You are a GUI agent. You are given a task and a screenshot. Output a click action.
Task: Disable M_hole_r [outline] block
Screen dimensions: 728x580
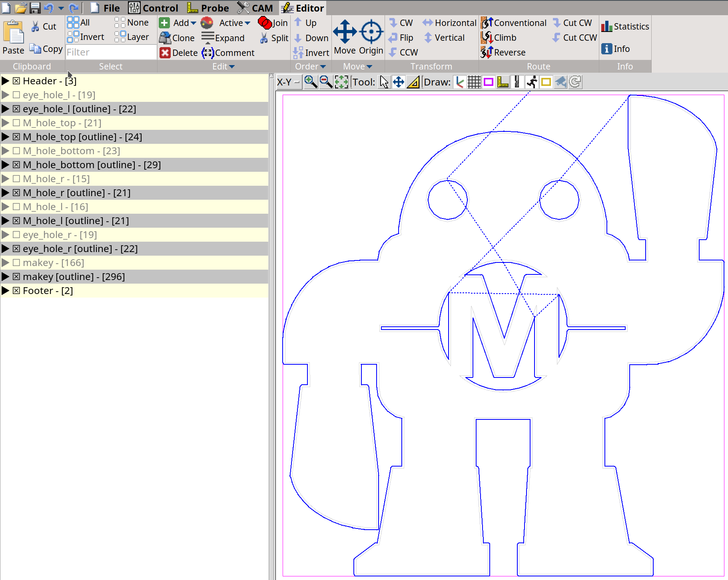[x=16, y=193]
